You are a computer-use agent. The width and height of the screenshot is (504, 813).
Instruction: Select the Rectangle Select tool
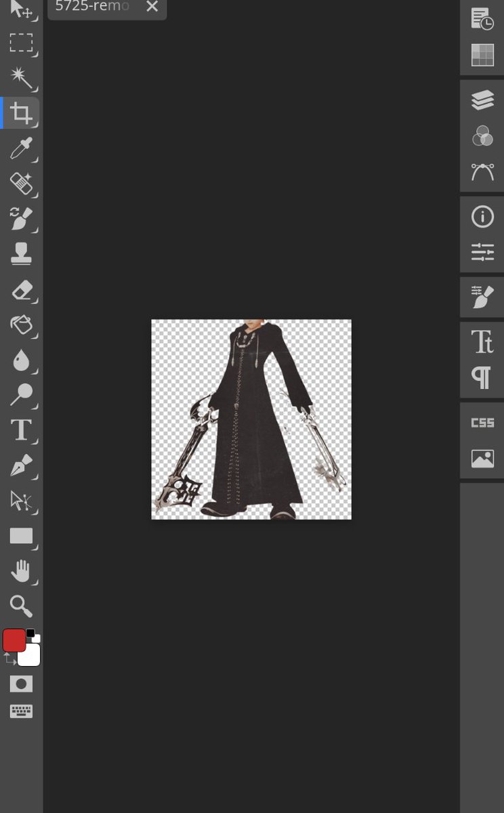(21, 43)
